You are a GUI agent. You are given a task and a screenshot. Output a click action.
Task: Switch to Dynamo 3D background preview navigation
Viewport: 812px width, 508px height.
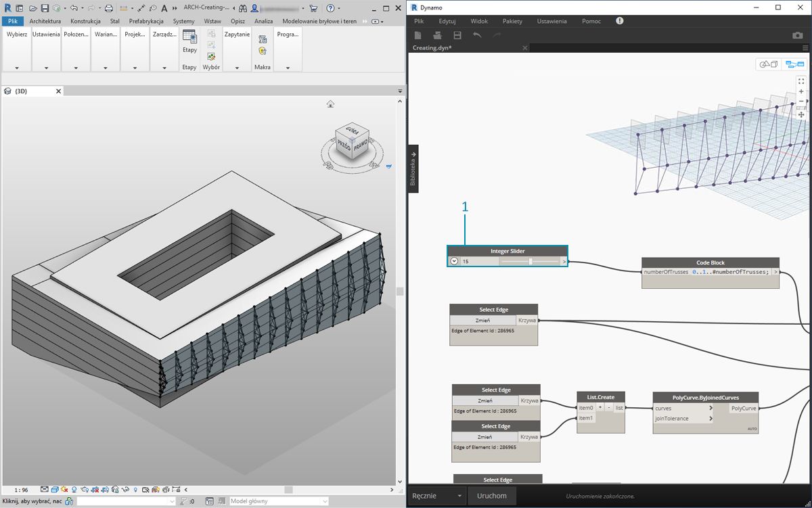click(769, 64)
